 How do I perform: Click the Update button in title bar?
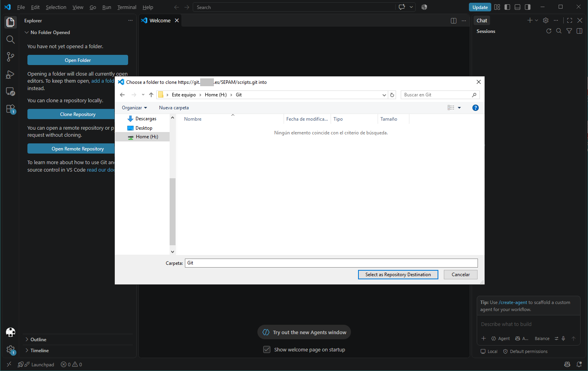[480, 7]
